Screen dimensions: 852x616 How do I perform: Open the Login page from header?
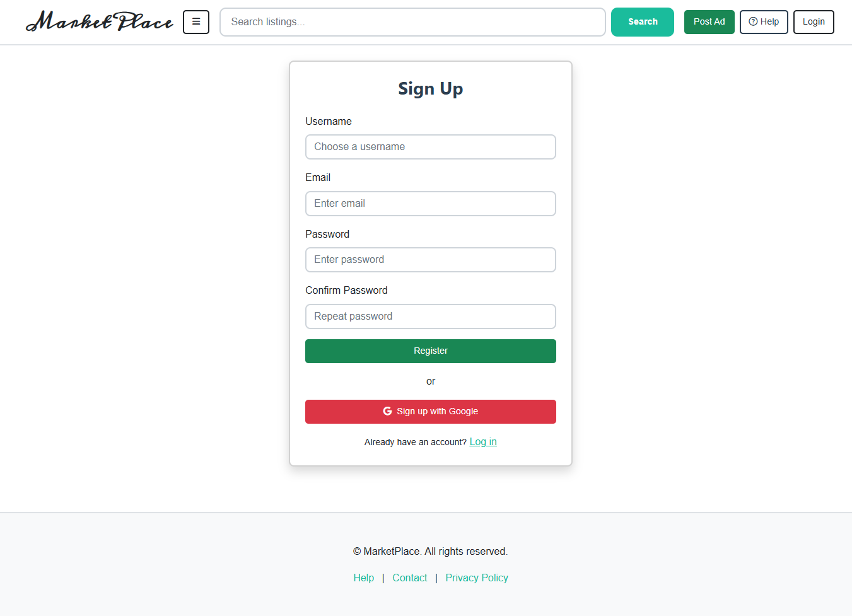[x=813, y=22]
